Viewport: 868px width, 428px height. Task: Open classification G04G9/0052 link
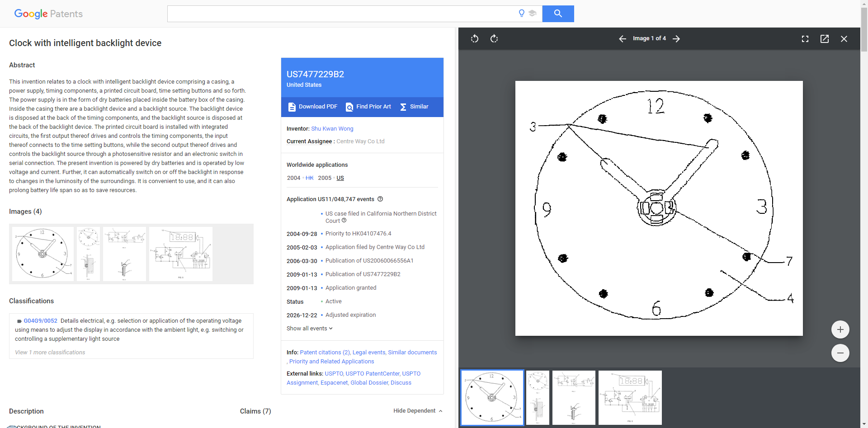click(40, 321)
